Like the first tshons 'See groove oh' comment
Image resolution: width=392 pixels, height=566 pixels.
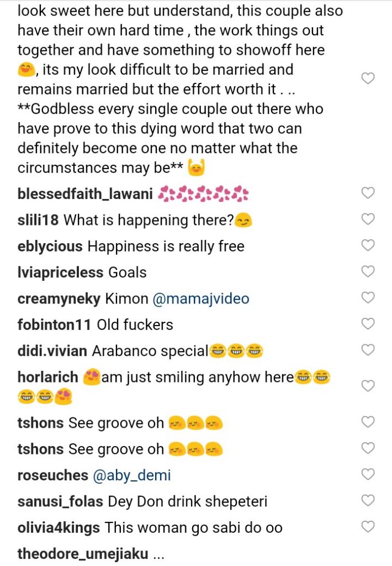pos(368,422)
